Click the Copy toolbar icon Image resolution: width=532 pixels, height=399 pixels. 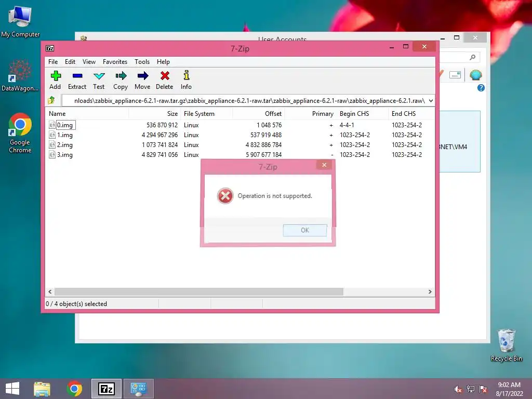(121, 76)
